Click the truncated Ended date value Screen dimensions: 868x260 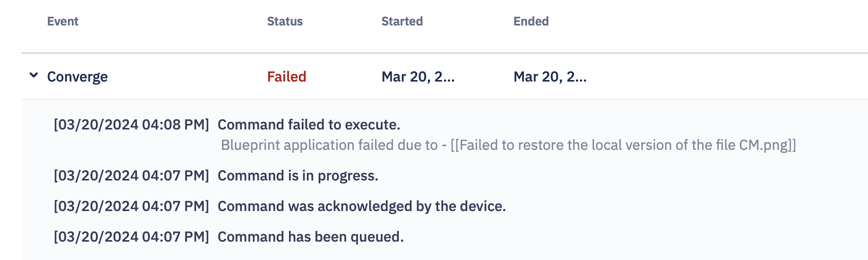[x=550, y=76]
